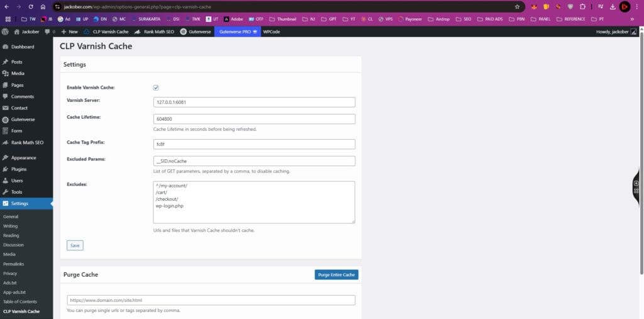This screenshot has height=319, width=644.
Task: Open site information icon in address bar
Action: 57,7
